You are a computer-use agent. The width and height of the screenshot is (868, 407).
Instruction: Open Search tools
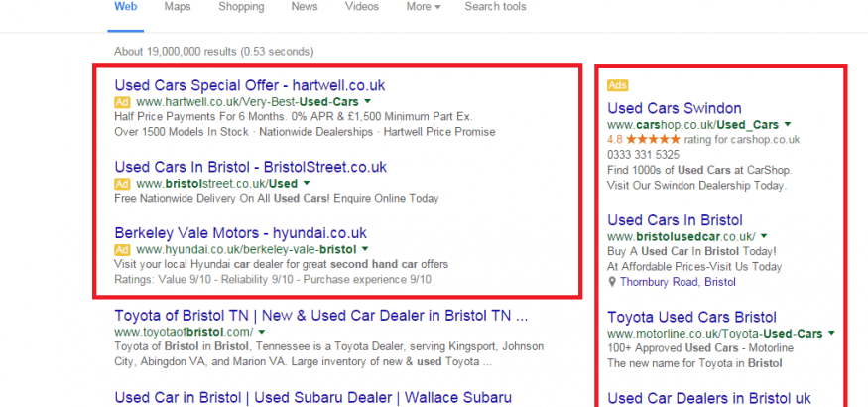point(495,7)
